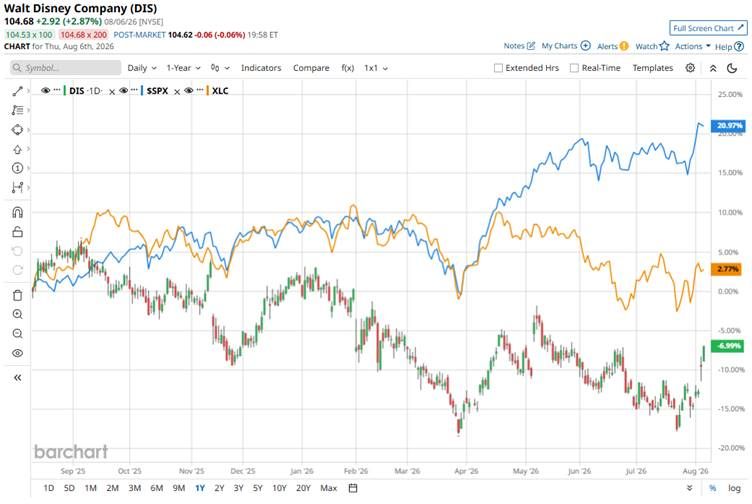752x504 pixels.
Task: Open the date range calendar picker
Action: [x=353, y=488]
